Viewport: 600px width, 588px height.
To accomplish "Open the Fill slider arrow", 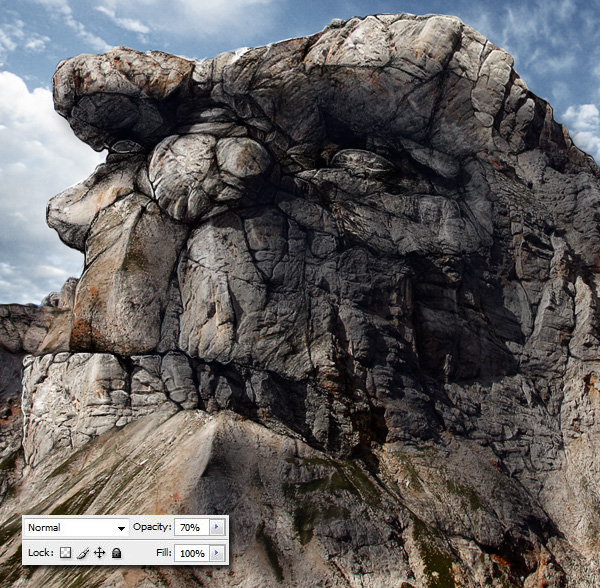I will [217, 553].
